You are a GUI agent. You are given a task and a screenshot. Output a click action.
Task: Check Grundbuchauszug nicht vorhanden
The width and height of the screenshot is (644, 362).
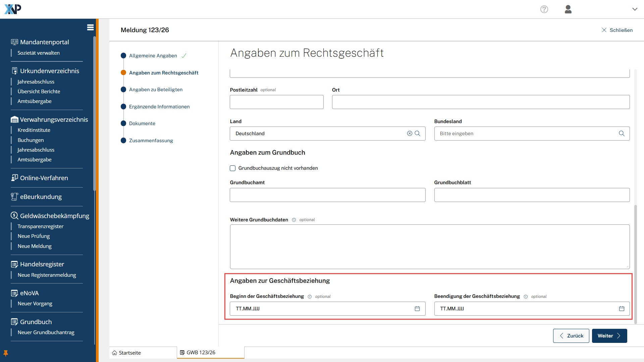click(233, 168)
